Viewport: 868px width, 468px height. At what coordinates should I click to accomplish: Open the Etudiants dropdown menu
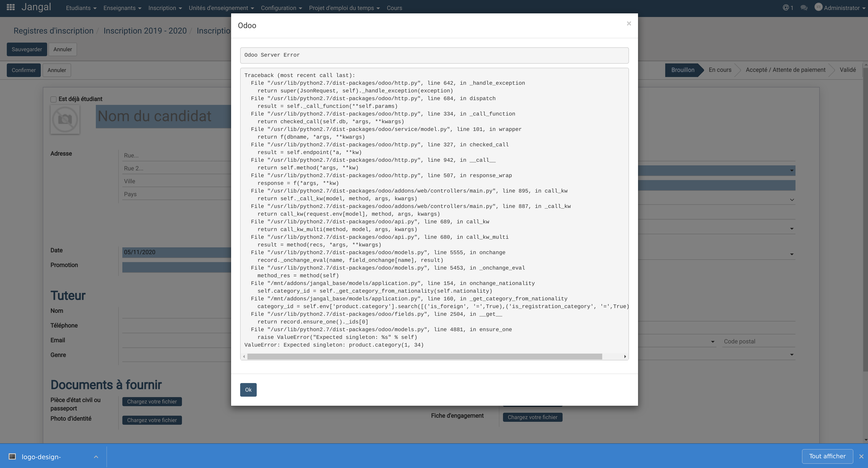tap(81, 8)
